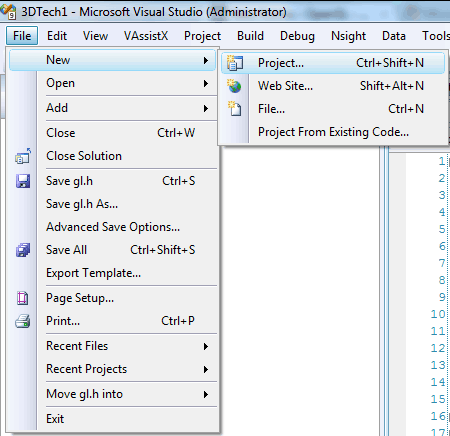The image size is (450, 436).
Task: Click the Print printer icon
Action: pos(23,321)
